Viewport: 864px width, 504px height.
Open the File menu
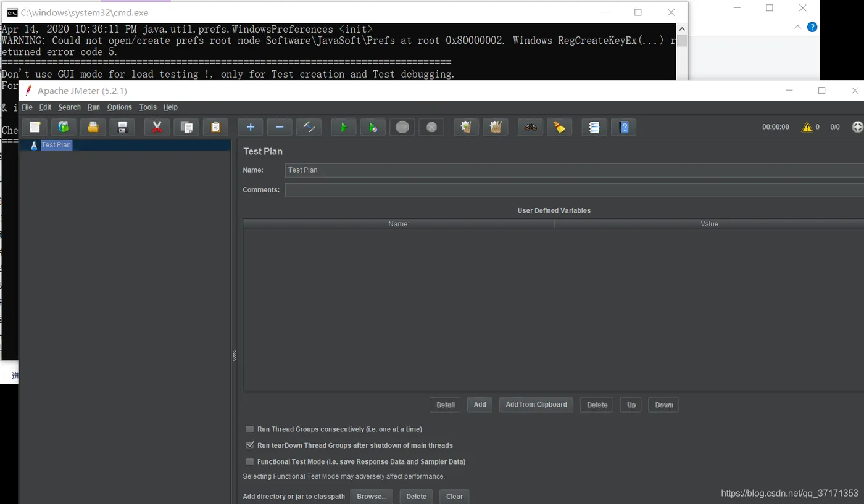(27, 107)
